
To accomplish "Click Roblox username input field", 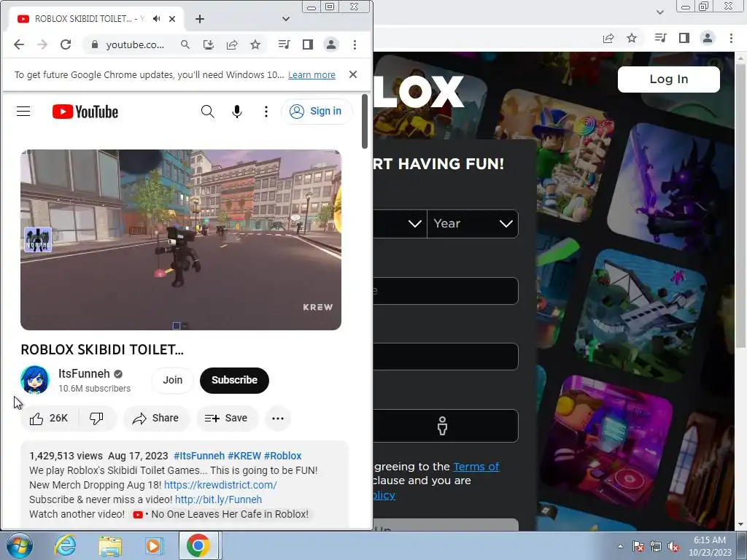I will 446,290.
